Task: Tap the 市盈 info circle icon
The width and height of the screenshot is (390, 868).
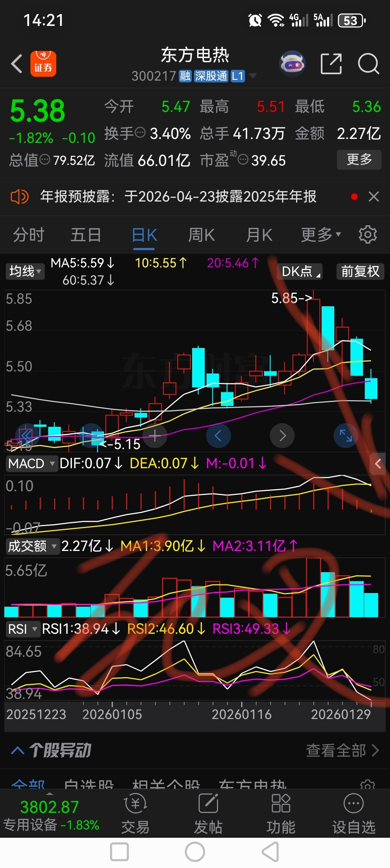Action: click(244, 159)
